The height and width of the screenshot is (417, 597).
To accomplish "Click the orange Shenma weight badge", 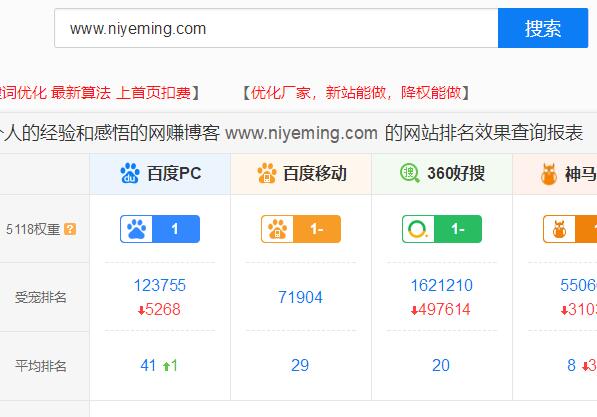I will [x=570, y=229].
